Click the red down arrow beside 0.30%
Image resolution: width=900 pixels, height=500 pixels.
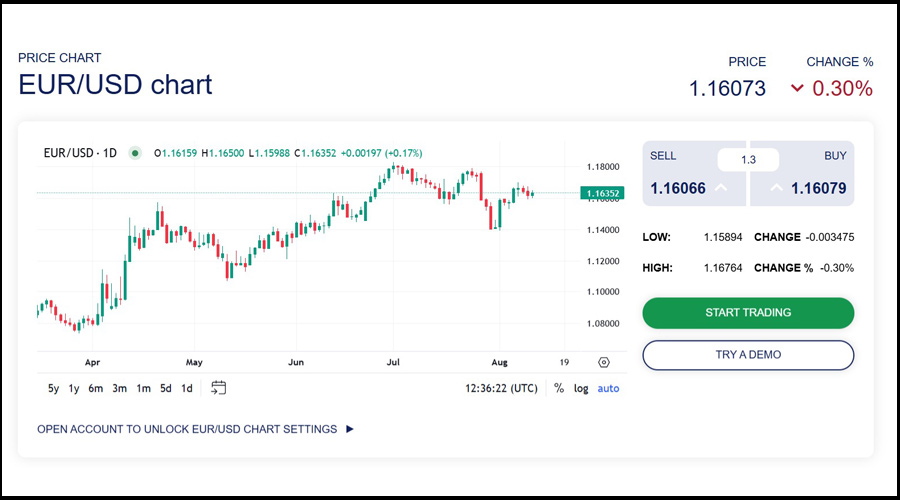tap(797, 88)
